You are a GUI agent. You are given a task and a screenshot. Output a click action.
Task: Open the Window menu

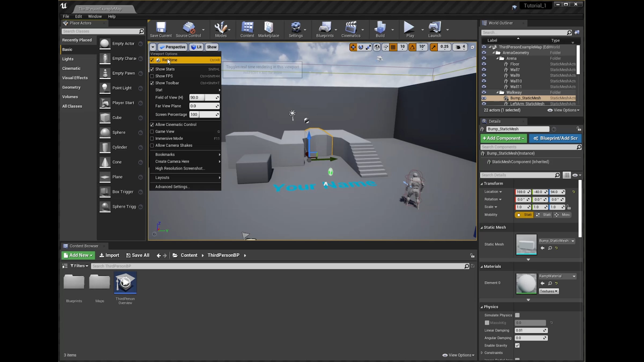coord(95,16)
